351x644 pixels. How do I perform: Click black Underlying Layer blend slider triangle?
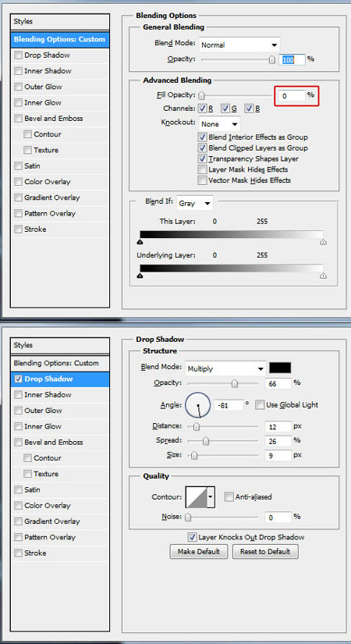(140, 276)
